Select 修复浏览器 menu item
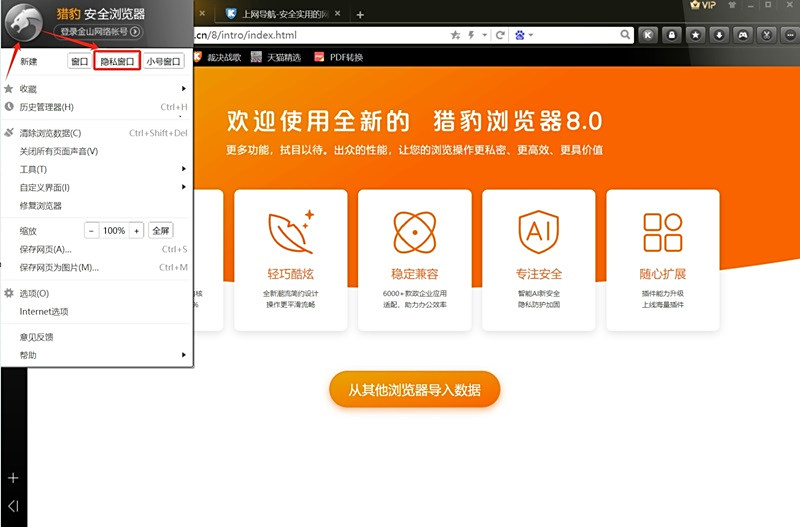This screenshot has height=527, width=800. [x=96, y=206]
